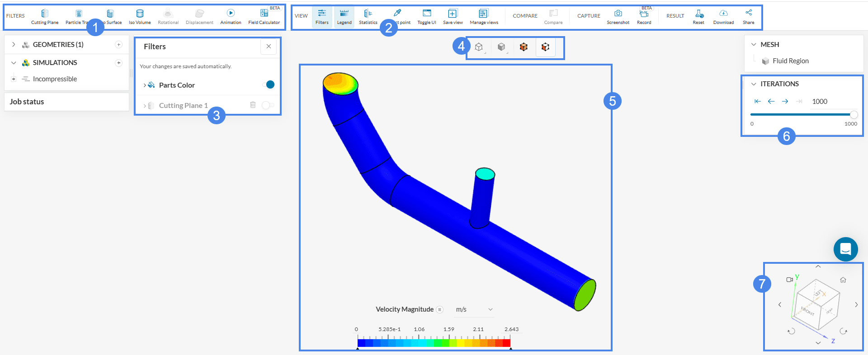868x355 pixels.
Task: Disable the Parts Color toggle
Action: pos(268,85)
